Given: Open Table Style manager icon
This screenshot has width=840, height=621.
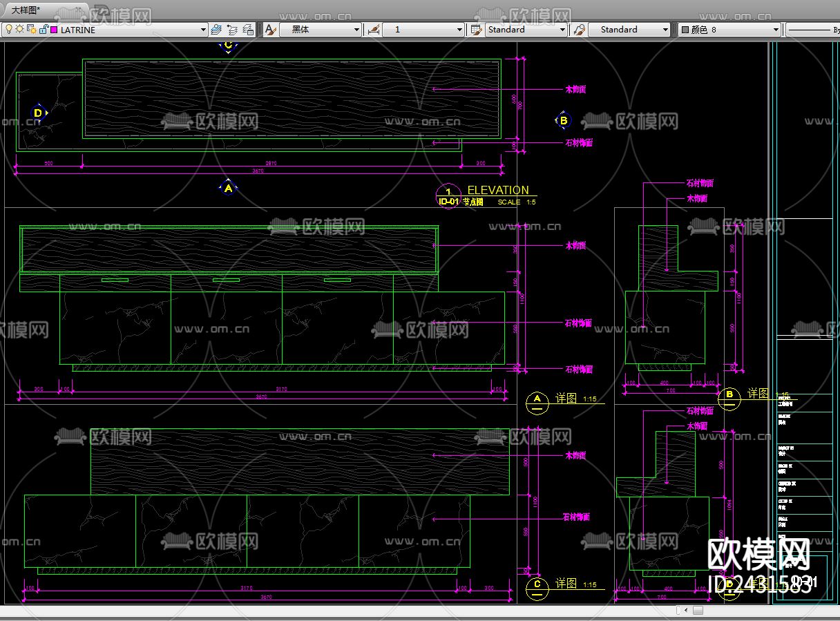Looking at the screenshot, I should (x=476, y=30).
